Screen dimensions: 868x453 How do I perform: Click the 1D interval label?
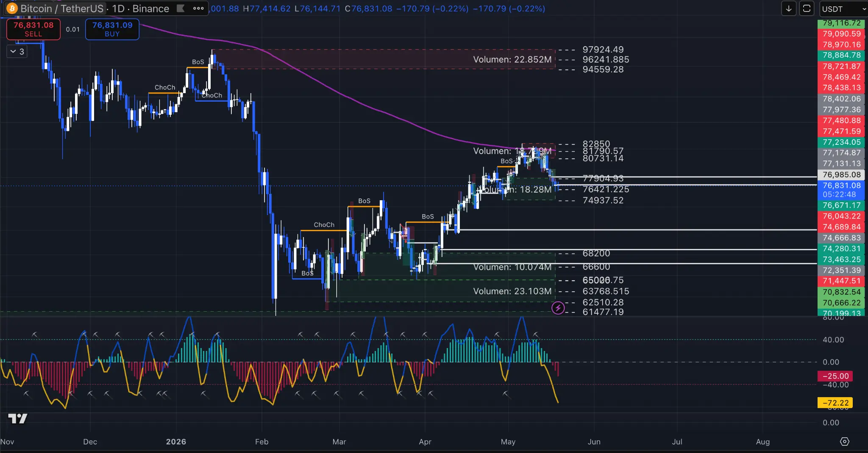[x=118, y=8]
